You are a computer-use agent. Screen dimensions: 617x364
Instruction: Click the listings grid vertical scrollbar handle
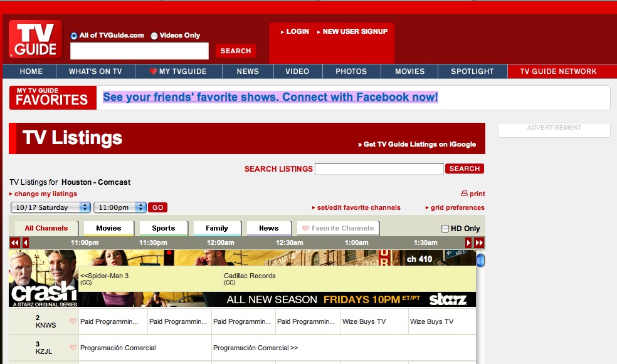click(x=480, y=260)
